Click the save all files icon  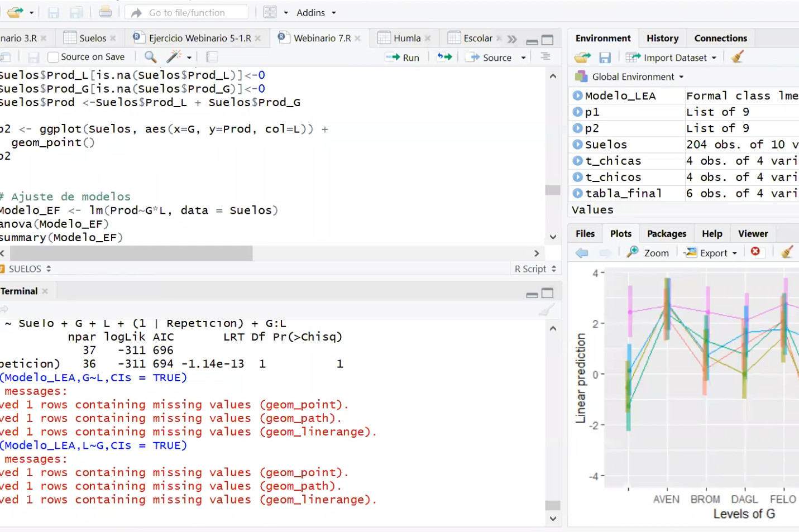76,12
